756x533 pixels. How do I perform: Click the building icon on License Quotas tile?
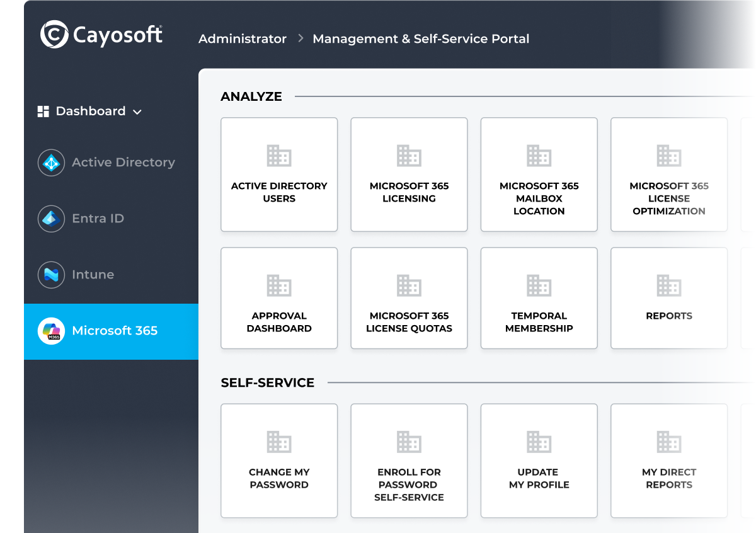(409, 285)
